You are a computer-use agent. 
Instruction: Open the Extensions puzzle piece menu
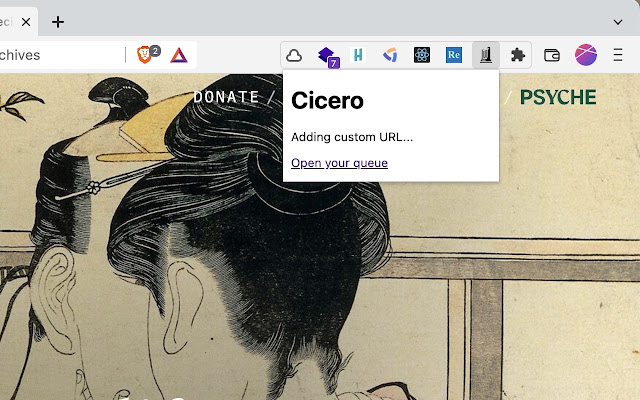(518, 55)
